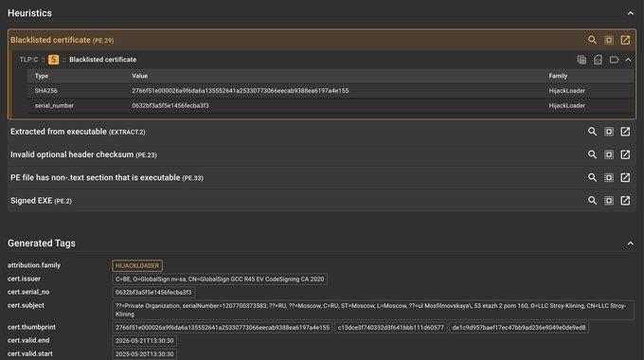Select the serial_number value in the table
The height and width of the screenshot is (360, 644).
point(170,105)
